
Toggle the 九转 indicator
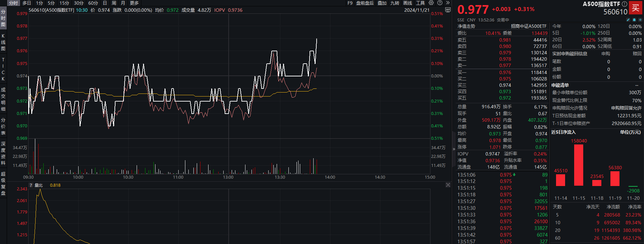coord(395,3)
